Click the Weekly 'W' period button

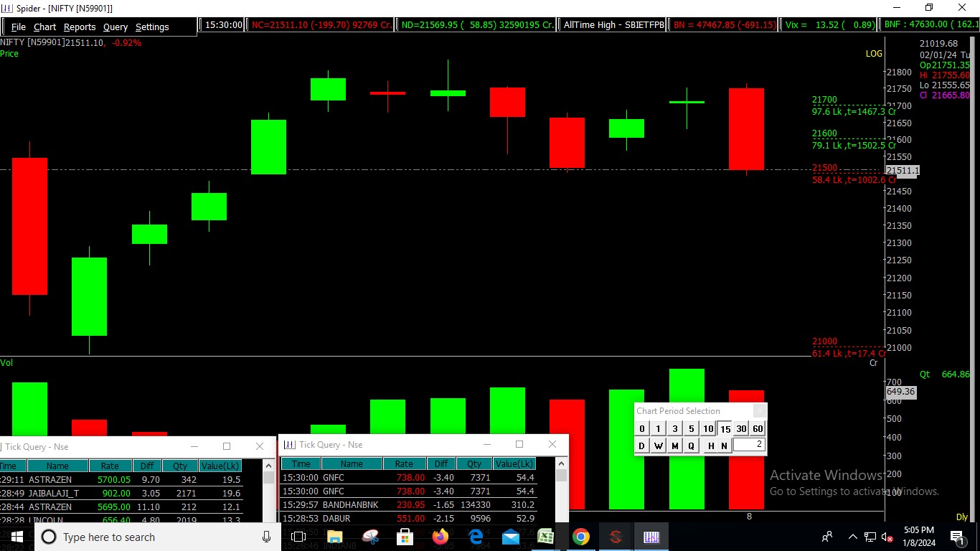(659, 446)
